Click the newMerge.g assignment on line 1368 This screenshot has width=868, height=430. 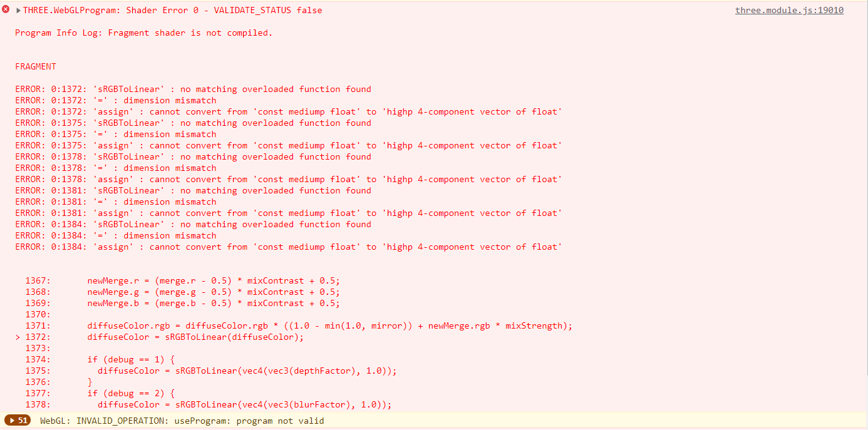(x=214, y=292)
